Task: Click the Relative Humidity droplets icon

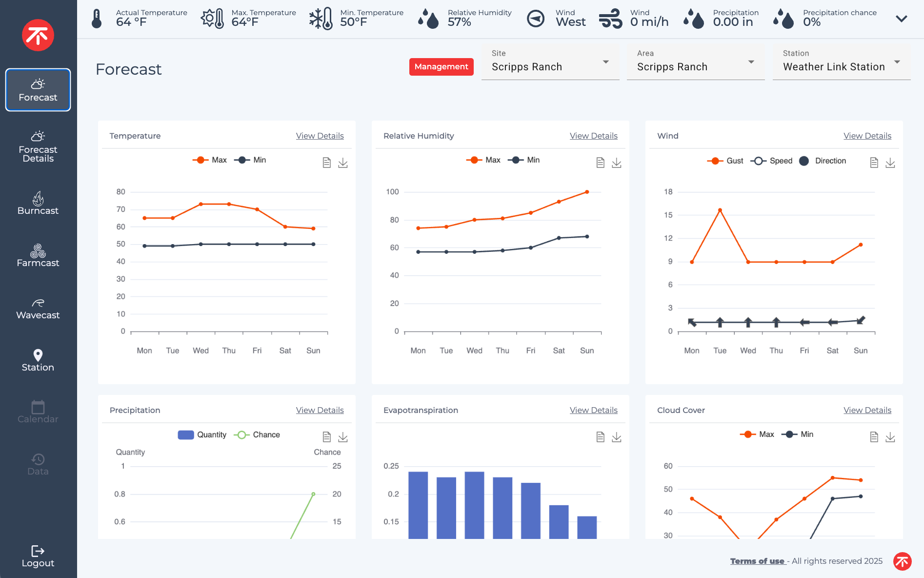Action: (x=429, y=19)
